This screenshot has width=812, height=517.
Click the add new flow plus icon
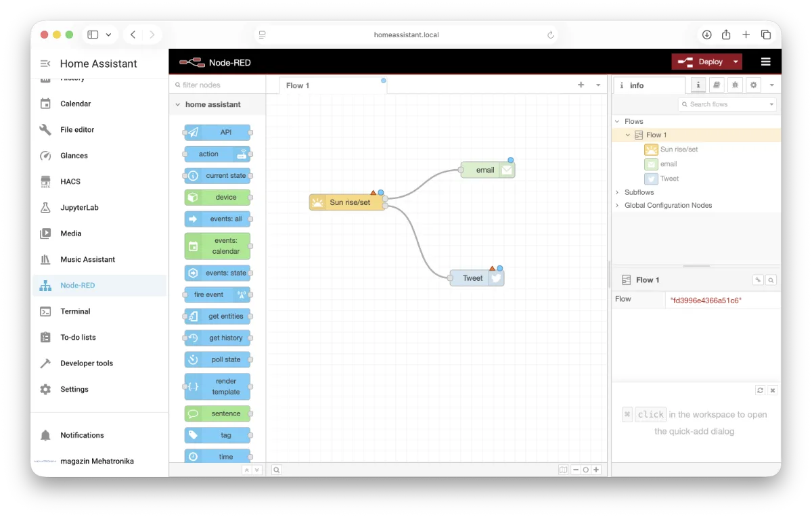pos(581,85)
